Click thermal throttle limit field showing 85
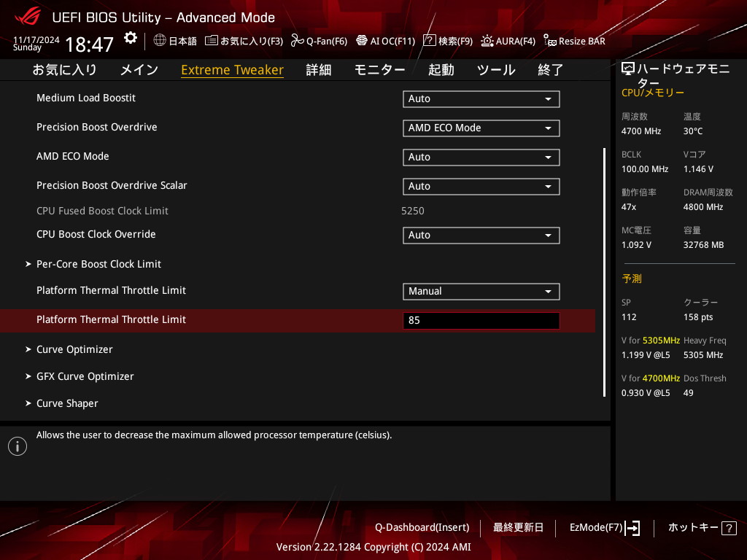747x560 pixels. [481, 321]
